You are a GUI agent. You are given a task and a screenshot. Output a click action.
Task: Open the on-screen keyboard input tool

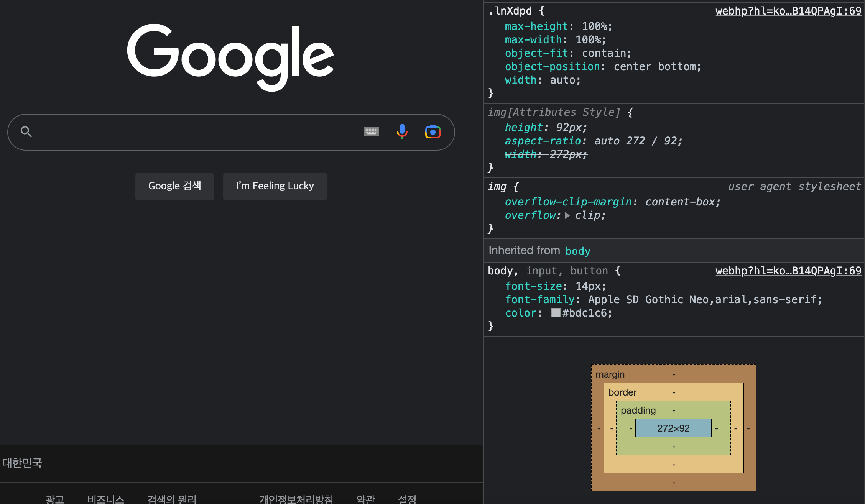click(x=371, y=132)
